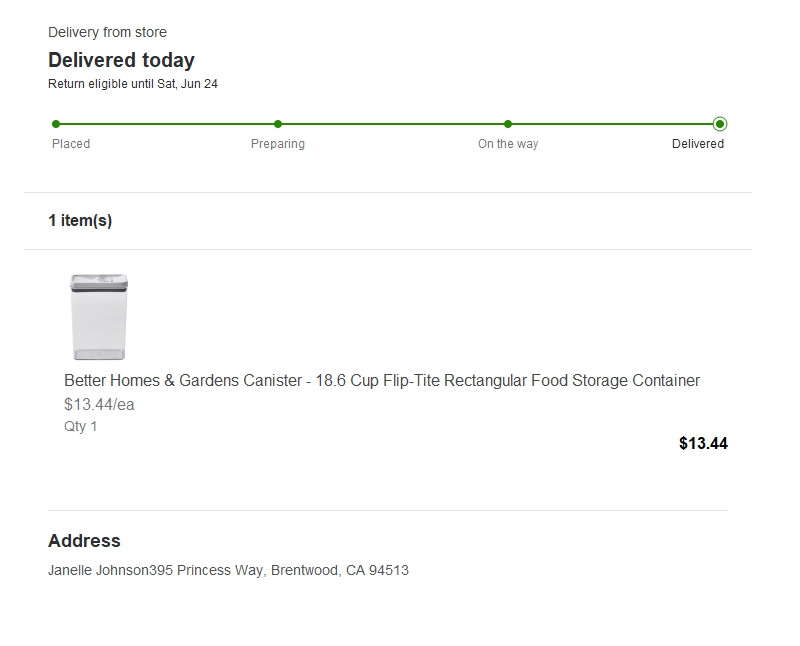Click the Delivered circle marker
Screen dimensions: 800x646
click(x=720, y=124)
